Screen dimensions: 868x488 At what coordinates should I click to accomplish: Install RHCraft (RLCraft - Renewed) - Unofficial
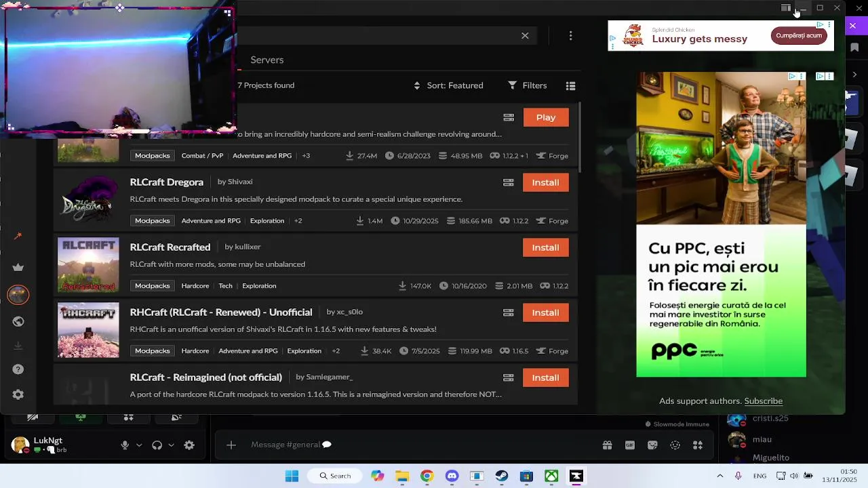(x=546, y=312)
